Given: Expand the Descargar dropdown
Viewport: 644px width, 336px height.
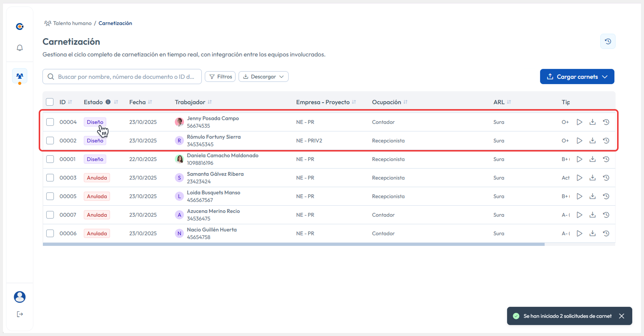Looking at the screenshot, I should (x=264, y=77).
